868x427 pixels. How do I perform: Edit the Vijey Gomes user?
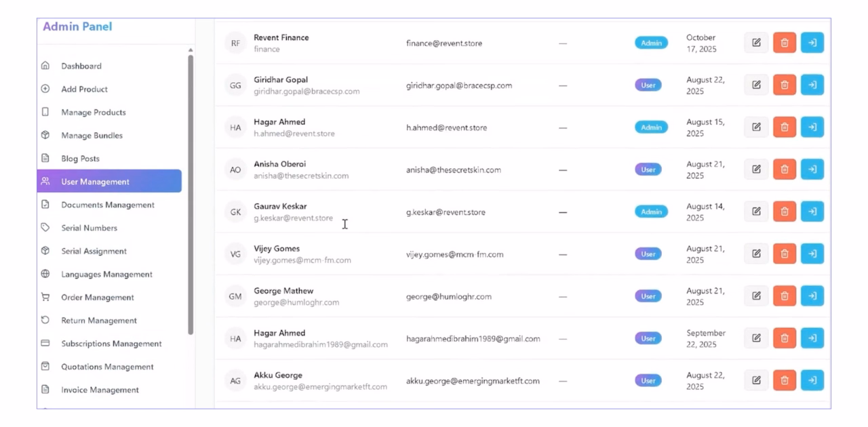tap(756, 253)
